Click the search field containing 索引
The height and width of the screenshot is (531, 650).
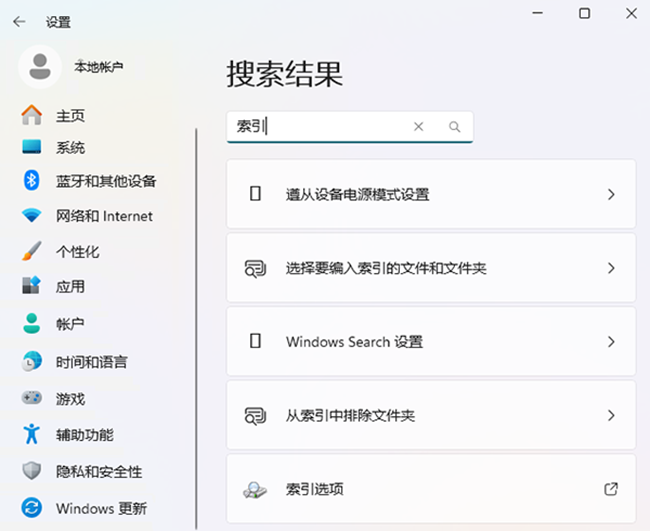[350, 127]
